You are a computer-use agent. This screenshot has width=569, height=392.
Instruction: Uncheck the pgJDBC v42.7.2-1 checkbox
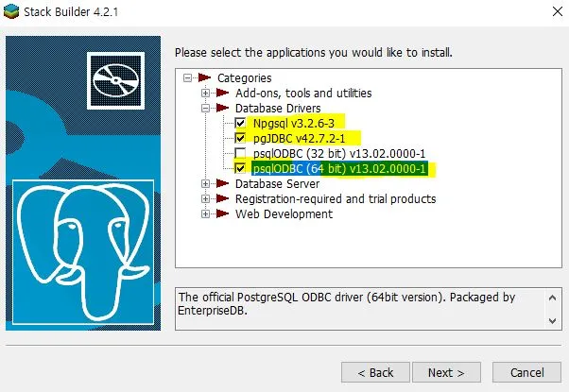click(x=240, y=138)
